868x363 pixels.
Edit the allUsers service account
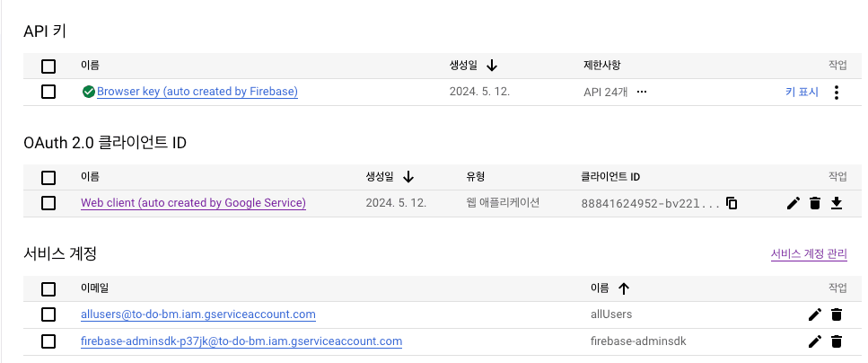click(814, 314)
